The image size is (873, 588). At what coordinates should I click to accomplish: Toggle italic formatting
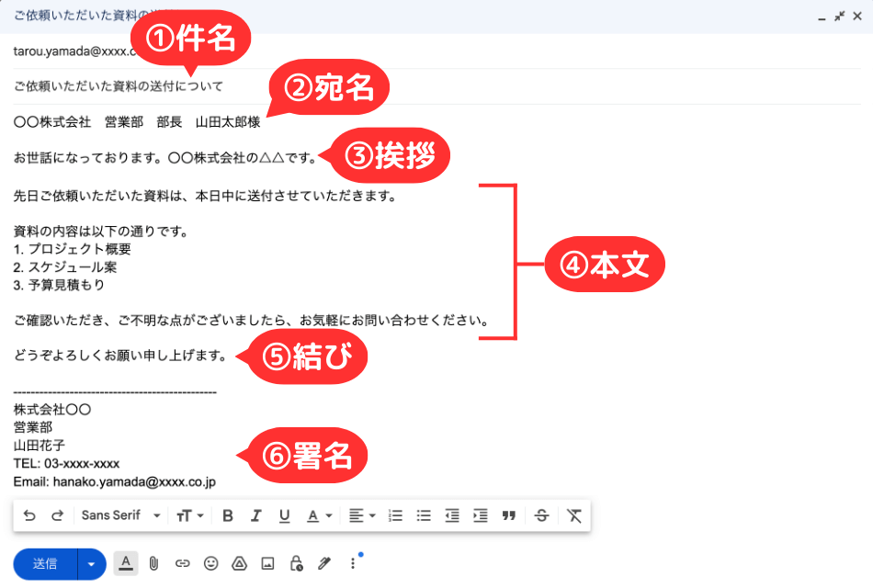pos(256,515)
